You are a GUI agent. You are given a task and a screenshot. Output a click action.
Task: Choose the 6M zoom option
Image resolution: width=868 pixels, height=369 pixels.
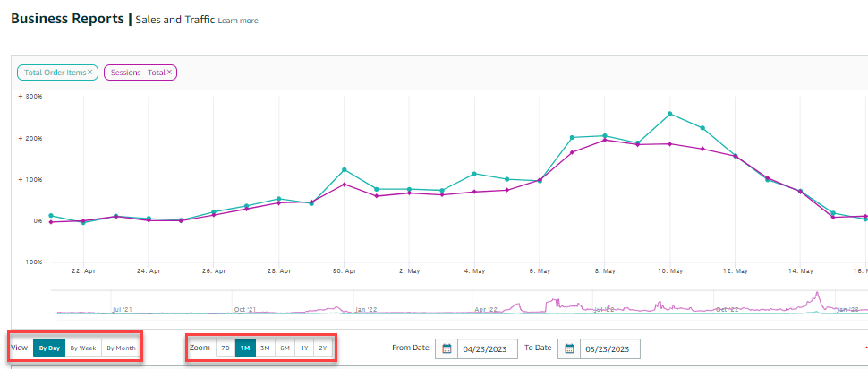click(x=285, y=348)
